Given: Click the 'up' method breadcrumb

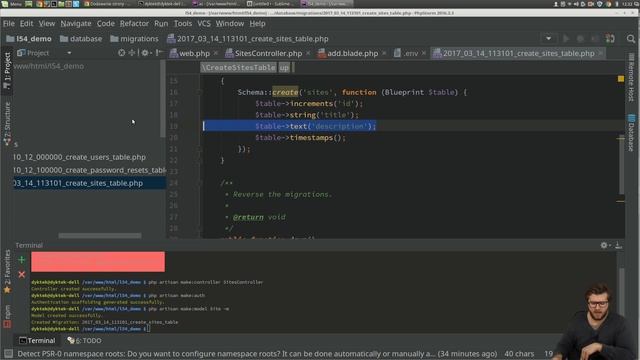Looking at the screenshot, I should tap(284, 68).
